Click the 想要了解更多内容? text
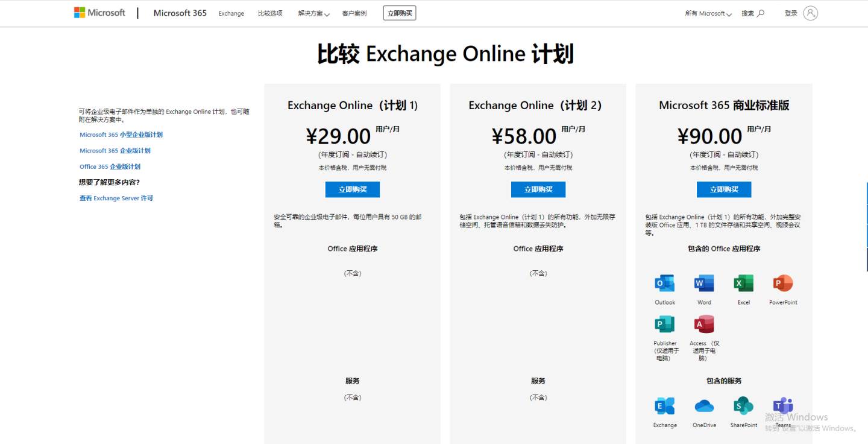 point(109,182)
